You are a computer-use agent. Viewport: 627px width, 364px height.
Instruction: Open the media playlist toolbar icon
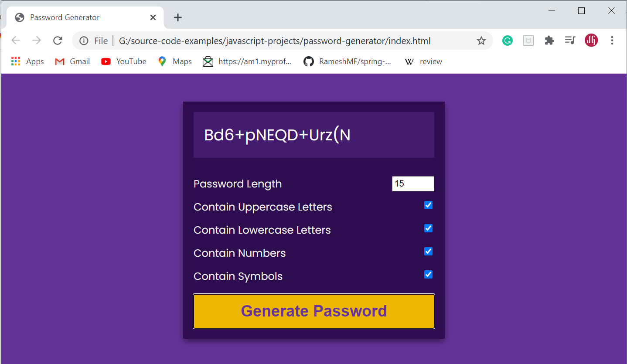(x=570, y=41)
